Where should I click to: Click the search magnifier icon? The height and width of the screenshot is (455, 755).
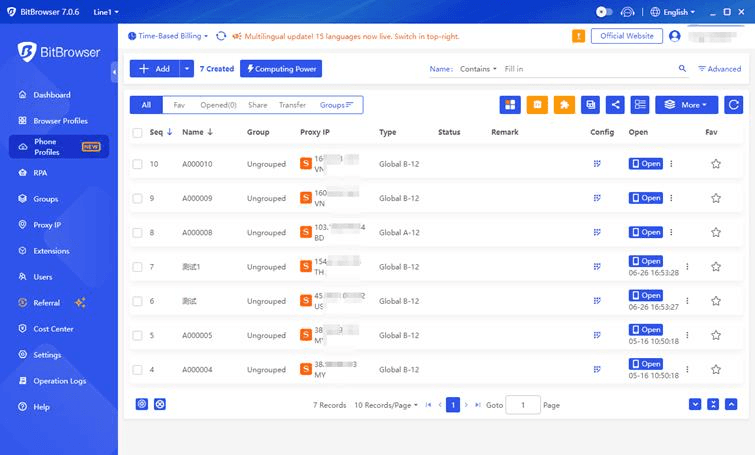683,69
